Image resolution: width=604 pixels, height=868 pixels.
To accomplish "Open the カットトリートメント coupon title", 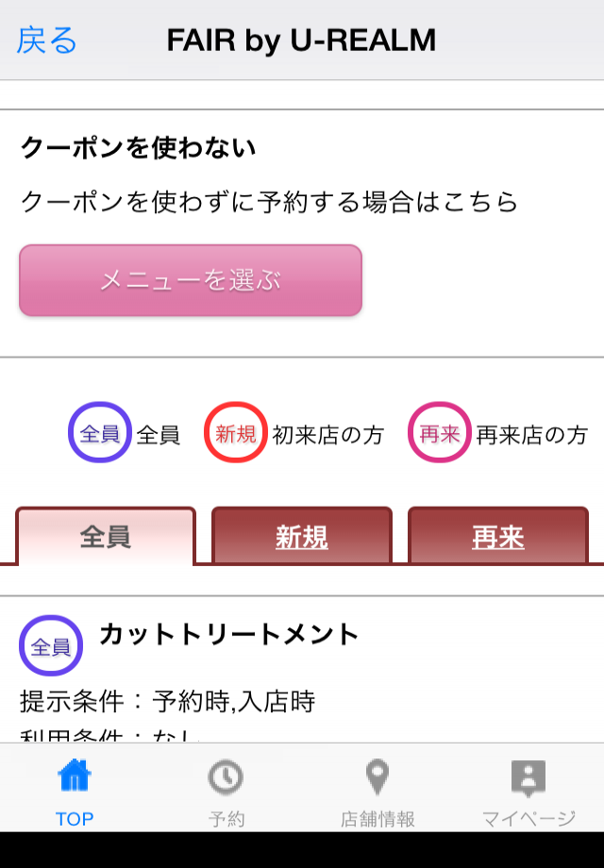I will [229, 634].
